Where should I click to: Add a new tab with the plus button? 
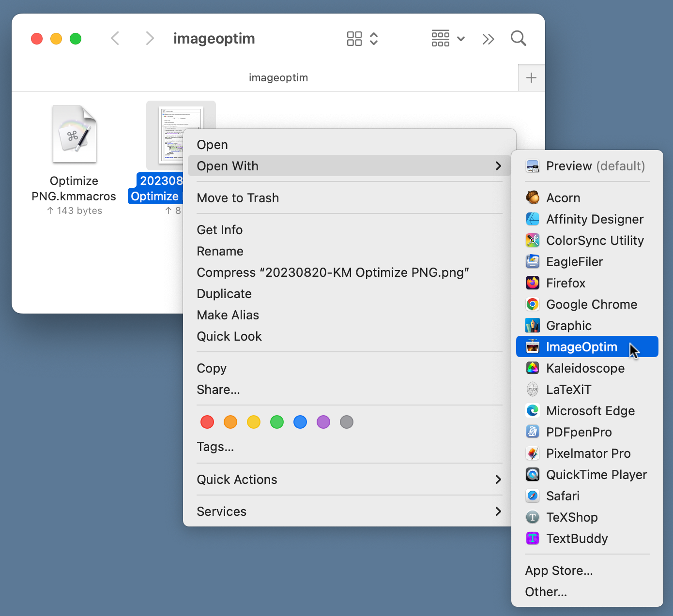click(531, 77)
